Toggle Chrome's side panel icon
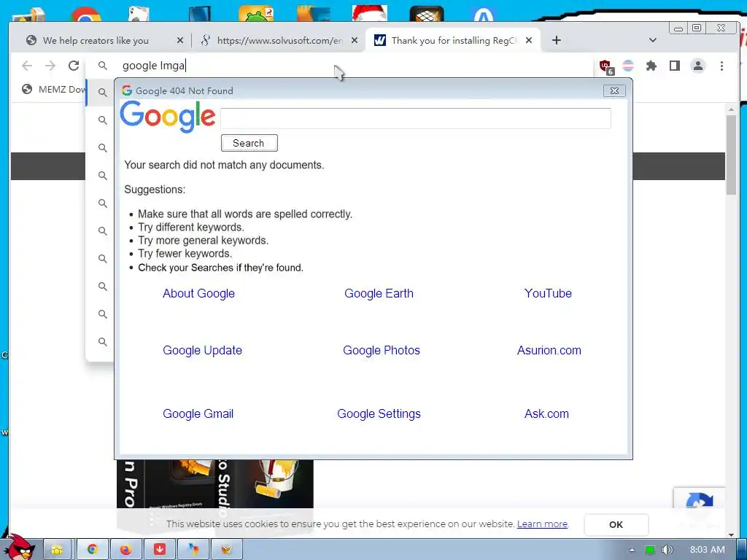 click(675, 66)
